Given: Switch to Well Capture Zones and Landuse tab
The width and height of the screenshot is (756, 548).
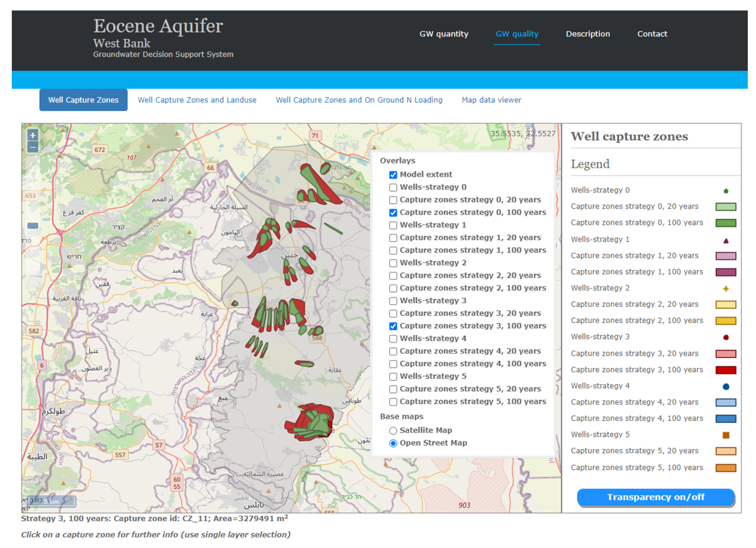Looking at the screenshot, I should tap(197, 100).
